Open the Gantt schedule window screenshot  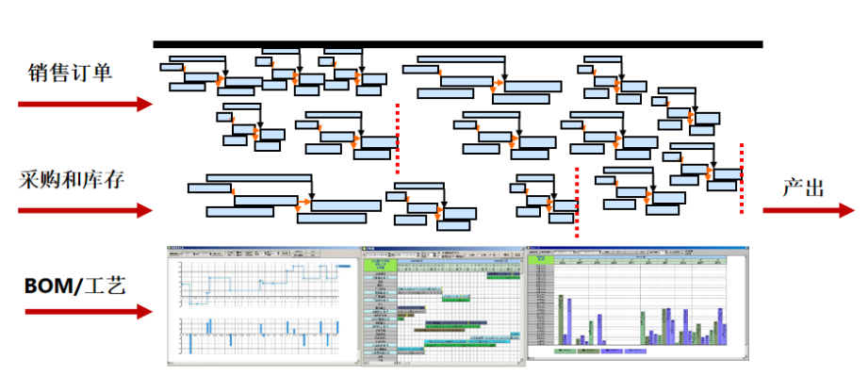coord(441,305)
